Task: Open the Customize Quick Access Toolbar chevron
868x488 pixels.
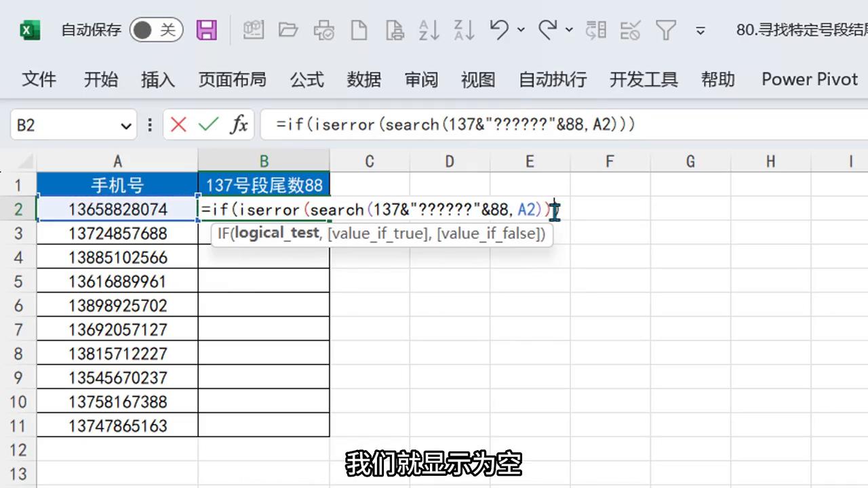Action: (x=700, y=30)
